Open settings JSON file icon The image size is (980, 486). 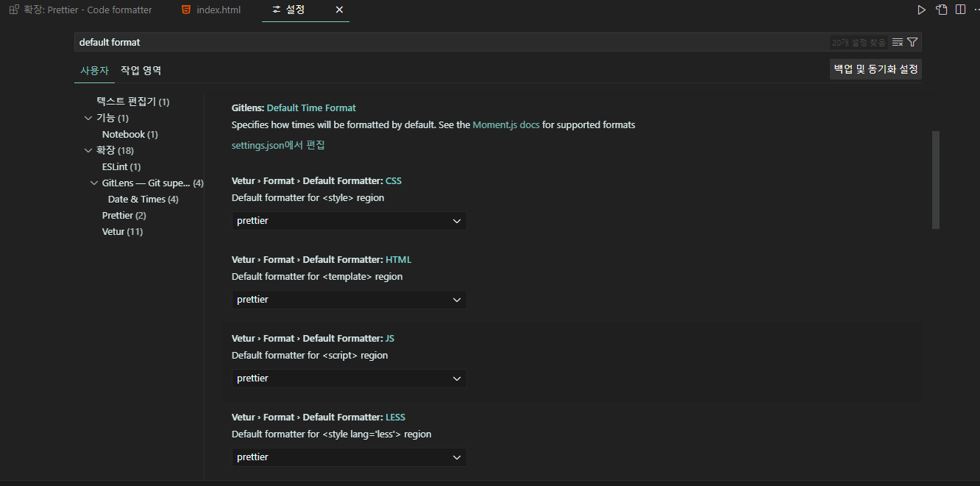(941, 10)
